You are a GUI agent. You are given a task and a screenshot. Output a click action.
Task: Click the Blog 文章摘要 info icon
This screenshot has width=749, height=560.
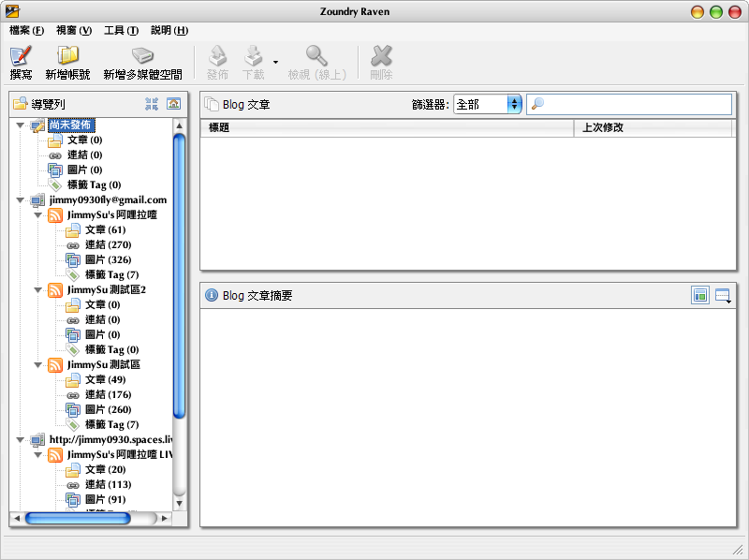point(212,295)
